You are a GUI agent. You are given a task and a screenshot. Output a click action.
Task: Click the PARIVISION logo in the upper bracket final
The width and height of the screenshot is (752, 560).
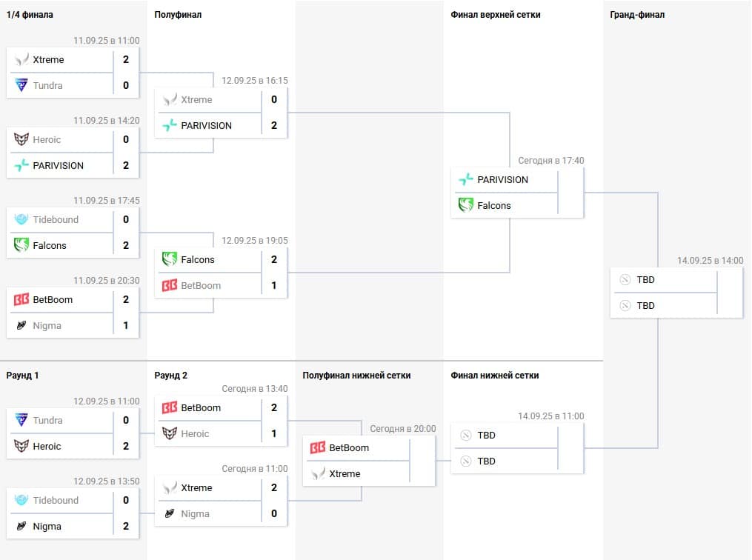click(466, 180)
